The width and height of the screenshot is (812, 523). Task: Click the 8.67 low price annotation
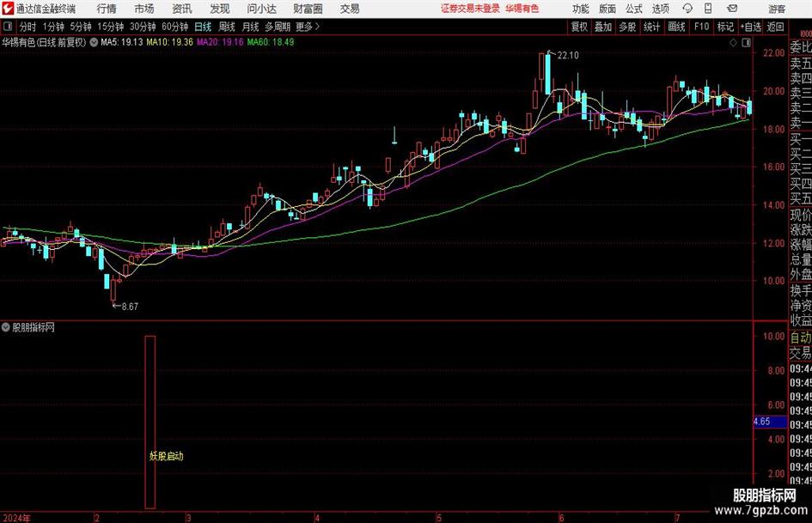click(130, 307)
